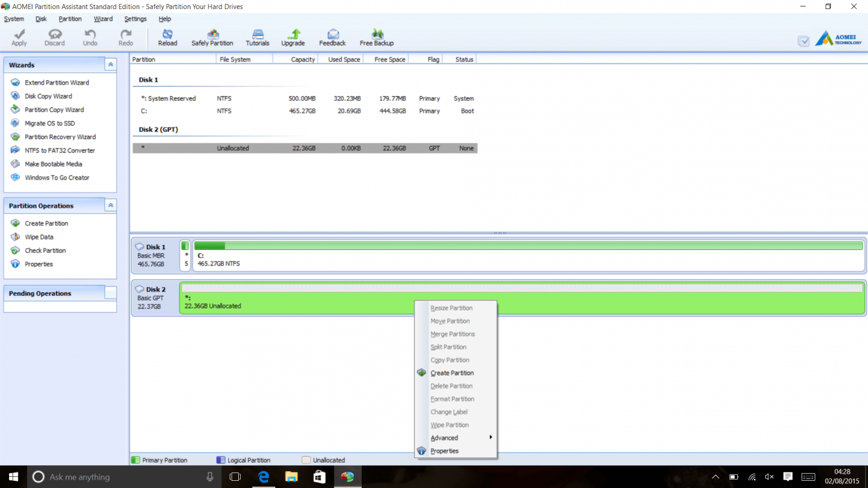The width and height of the screenshot is (868, 488).
Task: Click the Apply checkmark toolbar icon
Action: coord(19,34)
